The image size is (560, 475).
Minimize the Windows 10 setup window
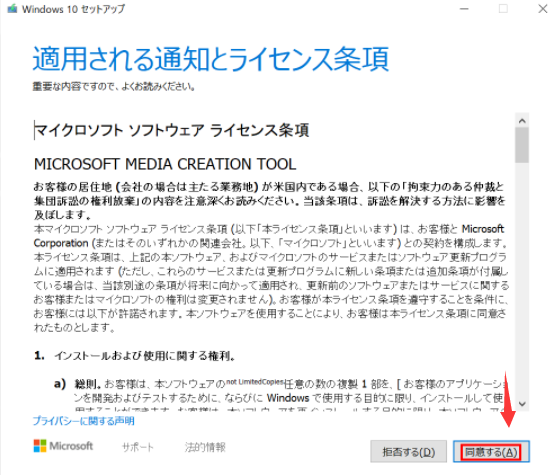tap(464, 9)
